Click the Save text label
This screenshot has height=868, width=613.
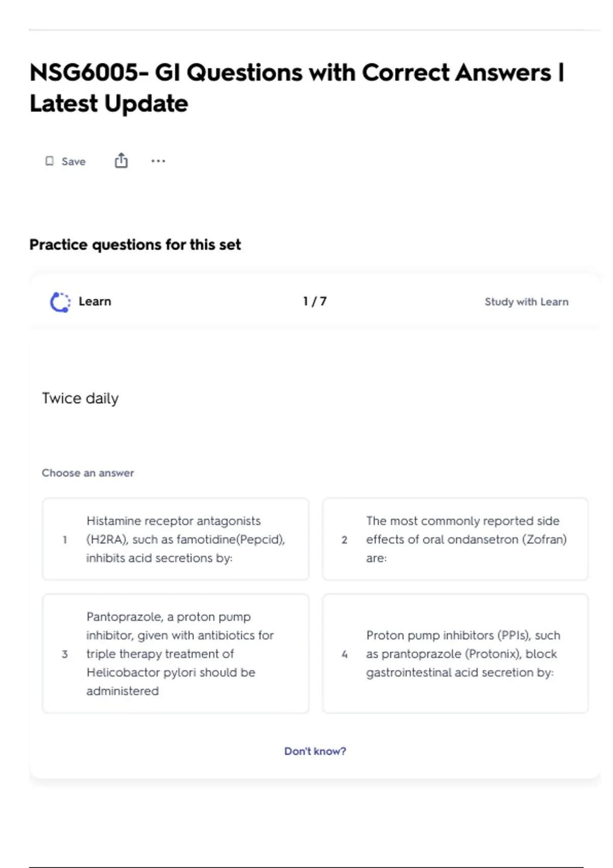[x=74, y=162]
